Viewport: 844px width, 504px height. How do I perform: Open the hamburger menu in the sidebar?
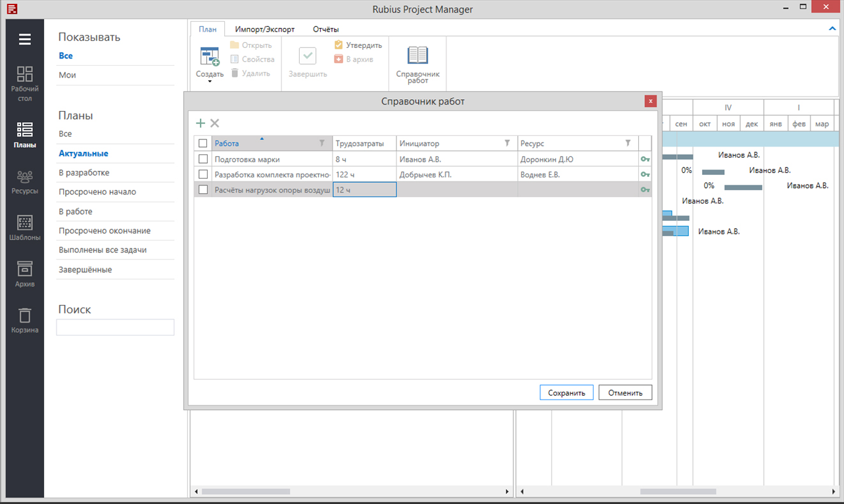pyautogui.click(x=25, y=39)
